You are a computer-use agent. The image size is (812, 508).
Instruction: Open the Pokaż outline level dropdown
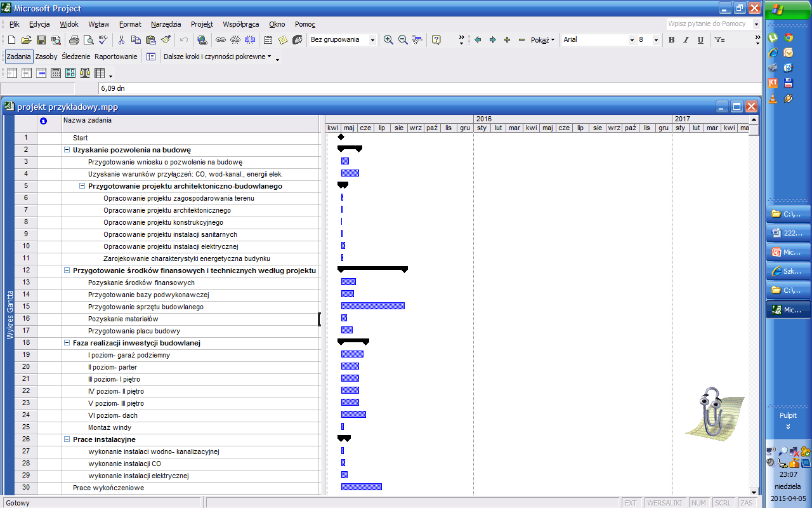click(542, 40)
